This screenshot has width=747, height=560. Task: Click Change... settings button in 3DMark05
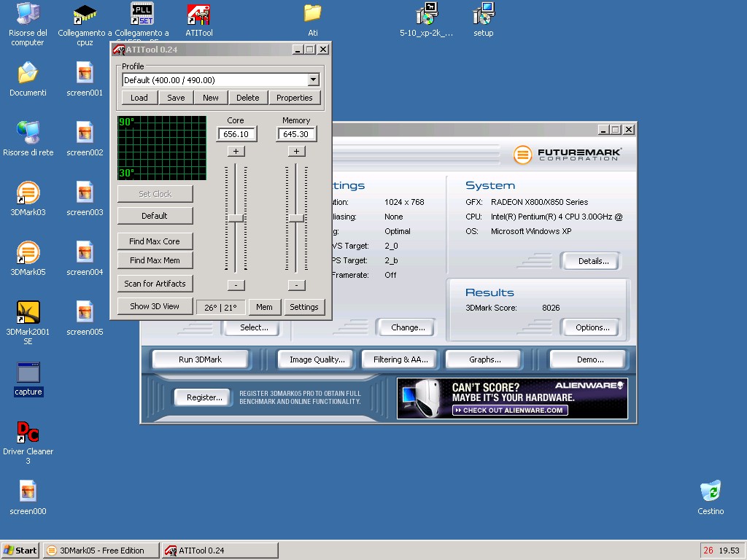coord(408,327)
